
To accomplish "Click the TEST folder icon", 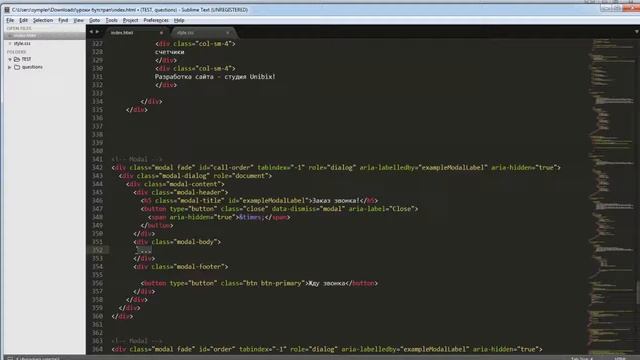I will tap(17, 59).
